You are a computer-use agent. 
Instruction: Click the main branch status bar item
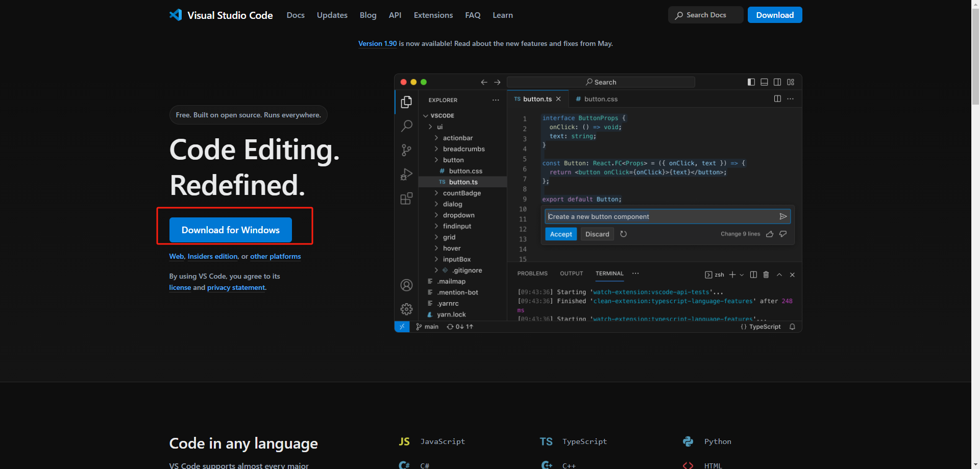(427, 327)
